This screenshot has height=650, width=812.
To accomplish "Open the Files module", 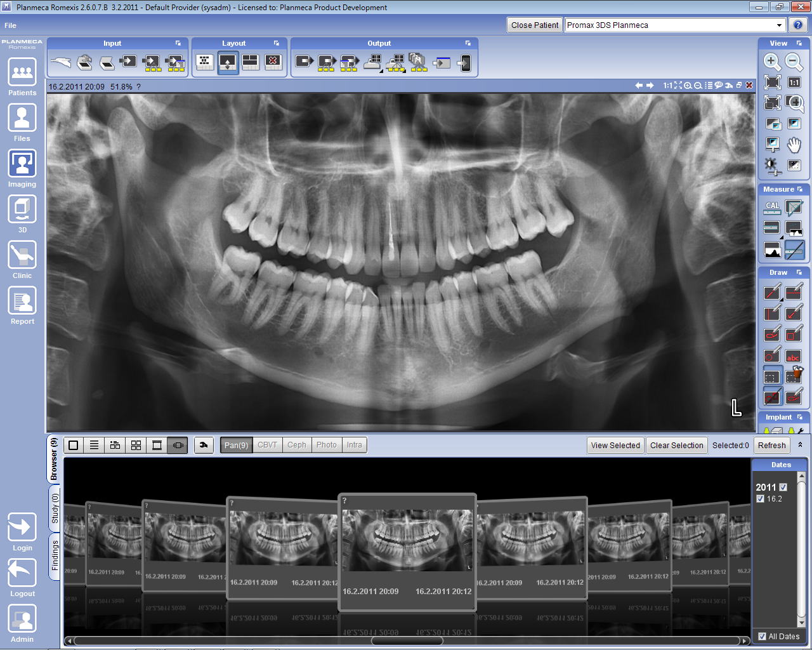I will point(22,118).
